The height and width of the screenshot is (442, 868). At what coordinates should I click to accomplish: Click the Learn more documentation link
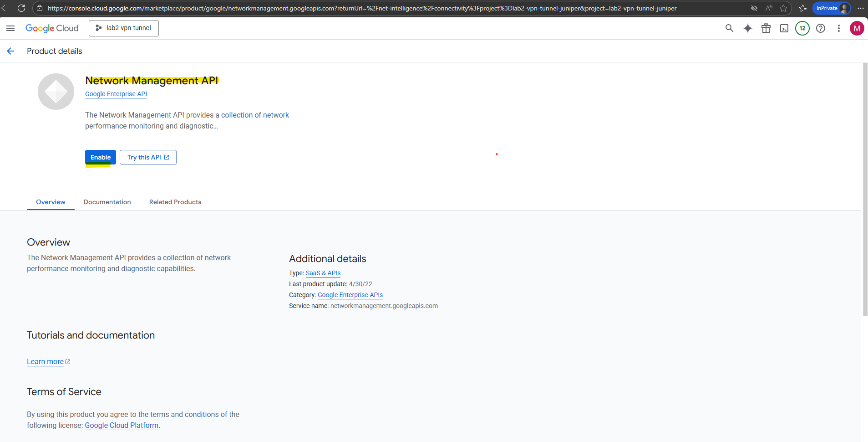tap(49, 361)
